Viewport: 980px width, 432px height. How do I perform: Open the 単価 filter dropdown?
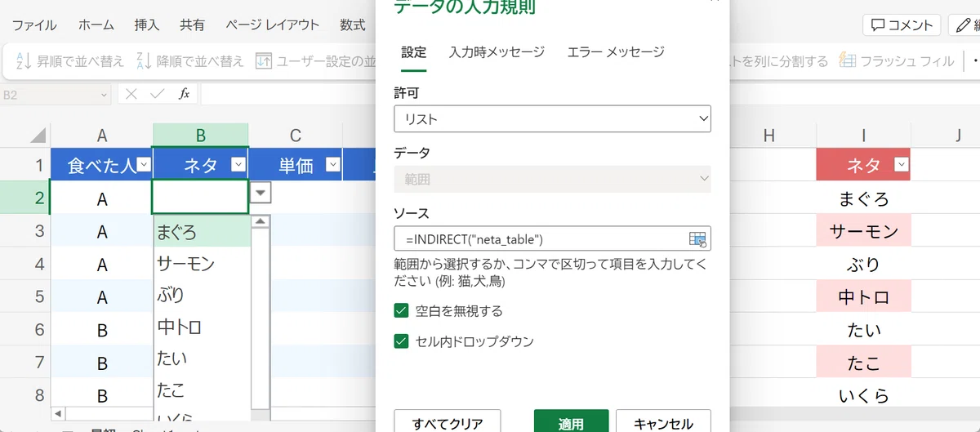tap(332, 165)
